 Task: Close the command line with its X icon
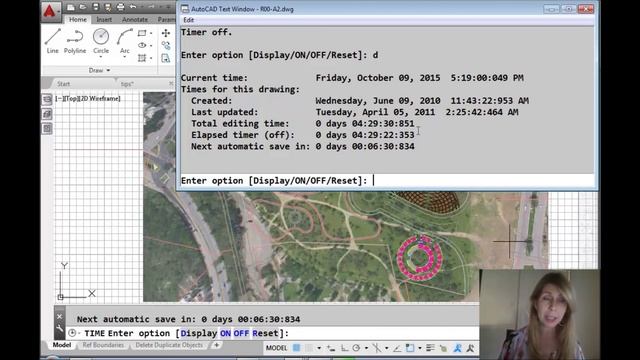[x=60, y=317]
